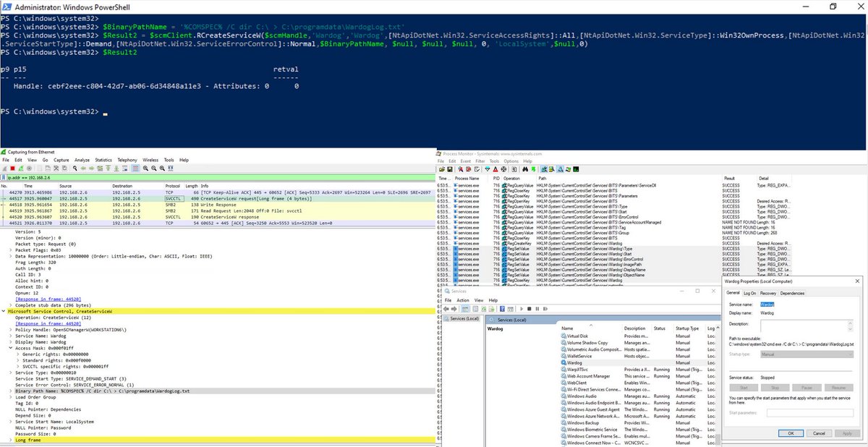The image size is (868, 447).
Task: Click Wireshark find packet icon
Action: click(x=75, y=169)
